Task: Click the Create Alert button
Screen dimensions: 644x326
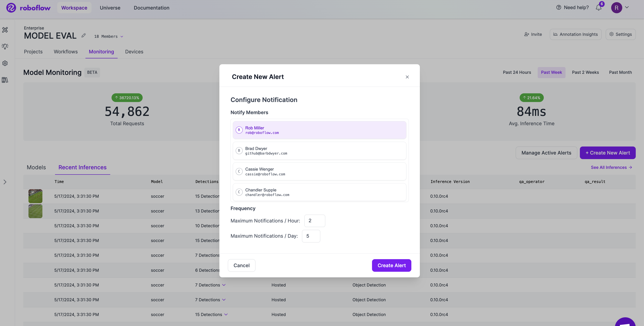Action: pyautogui.click(x=391, y=265)
